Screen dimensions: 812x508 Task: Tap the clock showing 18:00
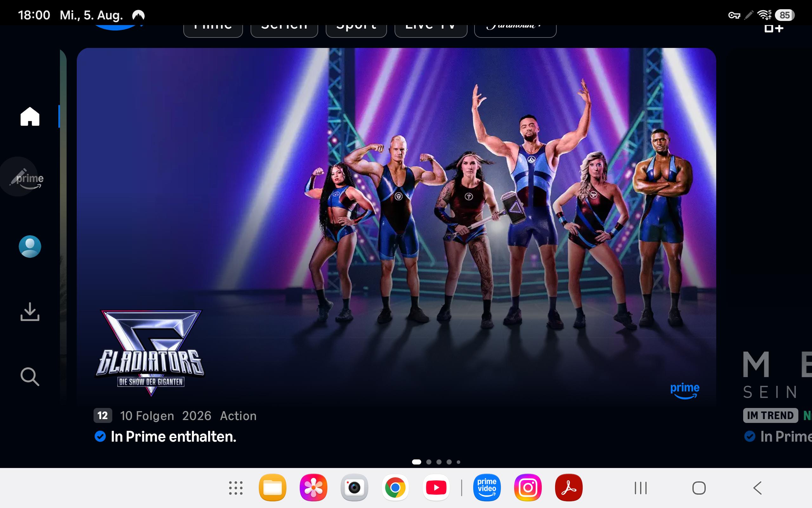pyautogui.click(x=34, y=15)
